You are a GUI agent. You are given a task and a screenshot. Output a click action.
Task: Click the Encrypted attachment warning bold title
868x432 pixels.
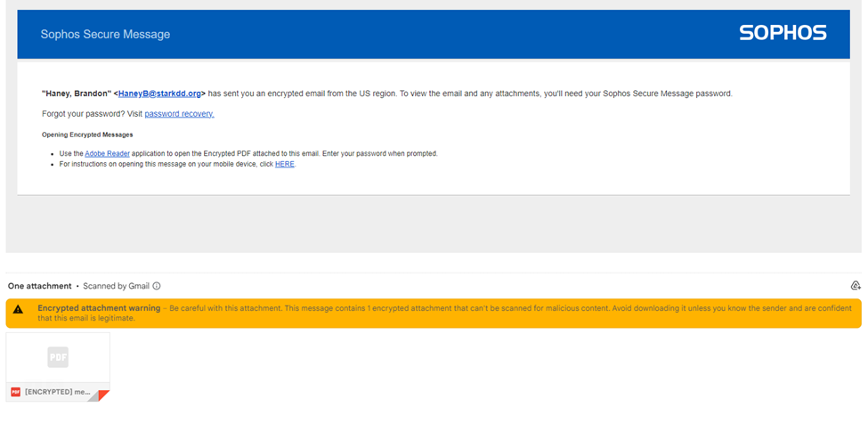point(99,308)
